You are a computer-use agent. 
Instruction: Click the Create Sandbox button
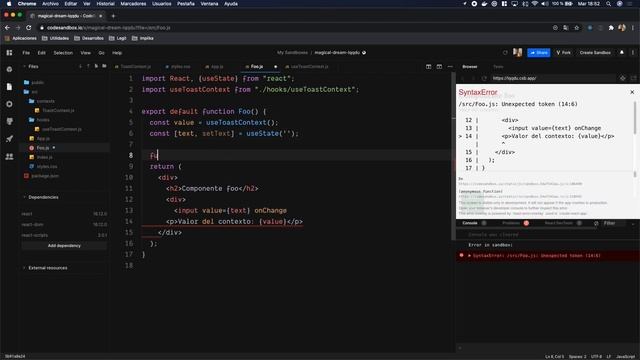coord(595,53)
